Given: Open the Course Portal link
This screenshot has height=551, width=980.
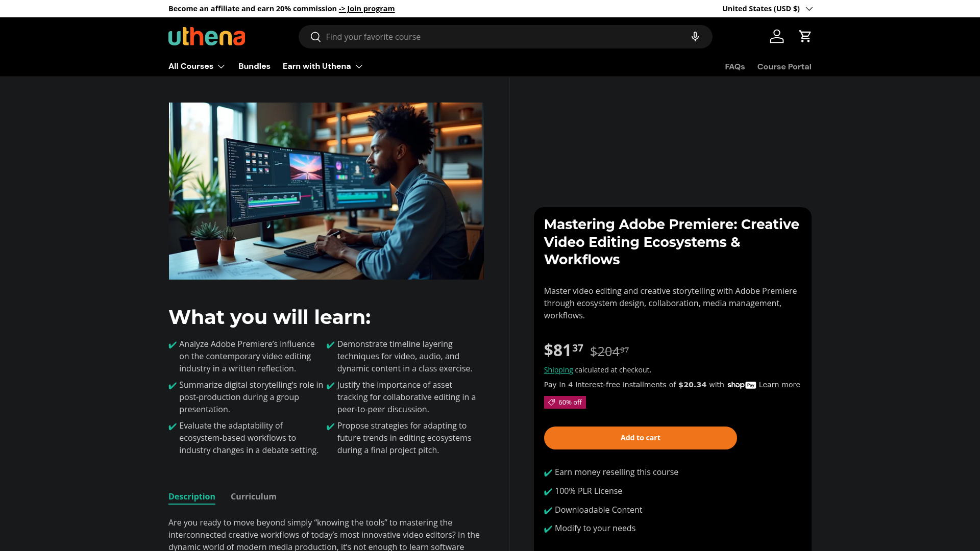Looking at the screenshot, I should (x=784, y=67).
